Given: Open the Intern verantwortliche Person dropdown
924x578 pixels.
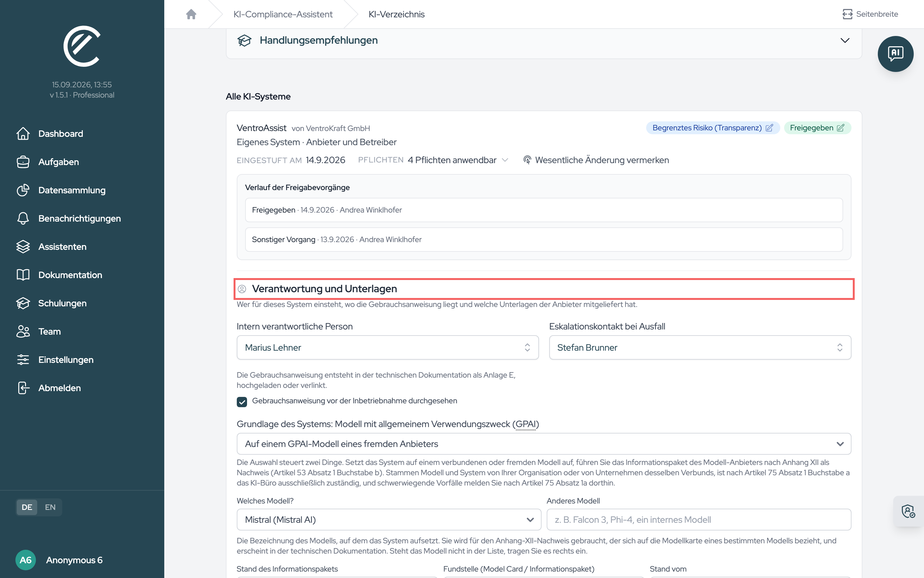Looking at the screenshot, I should click(x=388, y=347).
